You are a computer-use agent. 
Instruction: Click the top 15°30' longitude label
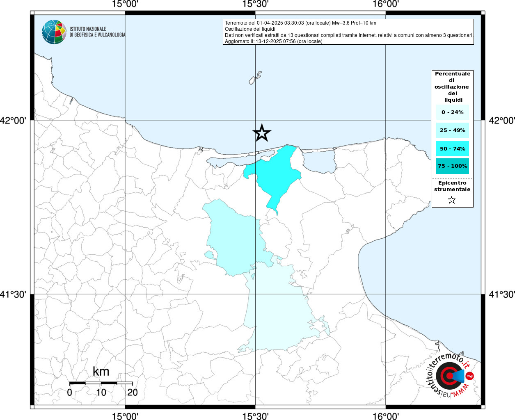tap(255, 5)
